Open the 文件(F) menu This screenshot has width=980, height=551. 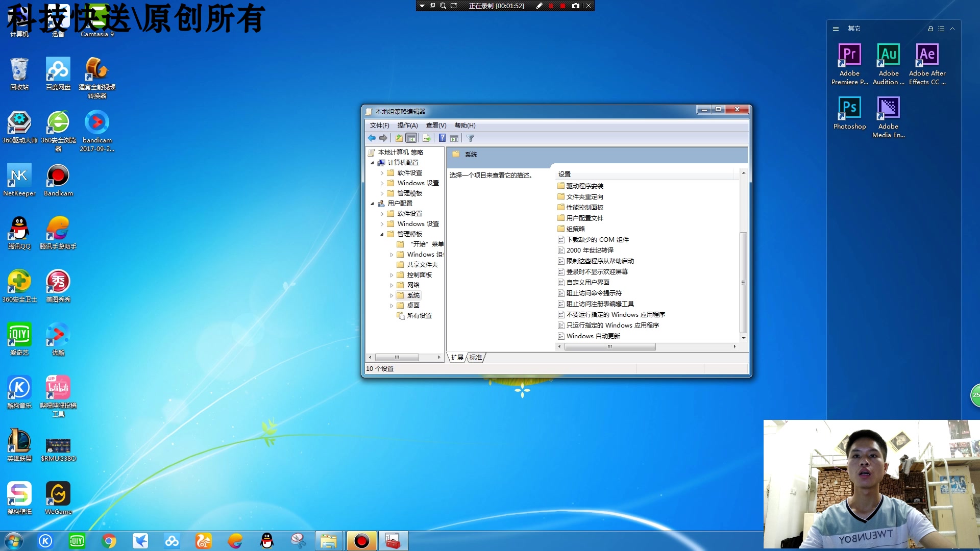click(x=379, y=126)
